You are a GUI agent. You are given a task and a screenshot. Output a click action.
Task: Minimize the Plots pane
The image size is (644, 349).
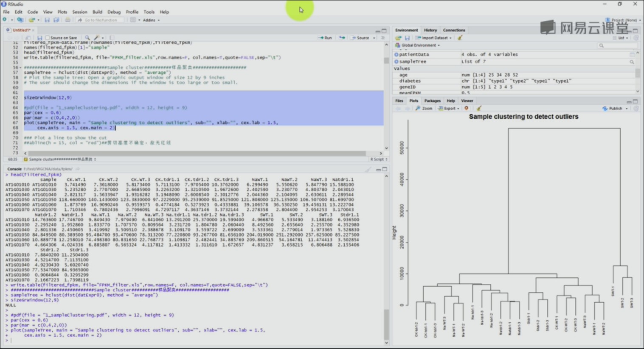pyautogui.click(x=629, y=101)
